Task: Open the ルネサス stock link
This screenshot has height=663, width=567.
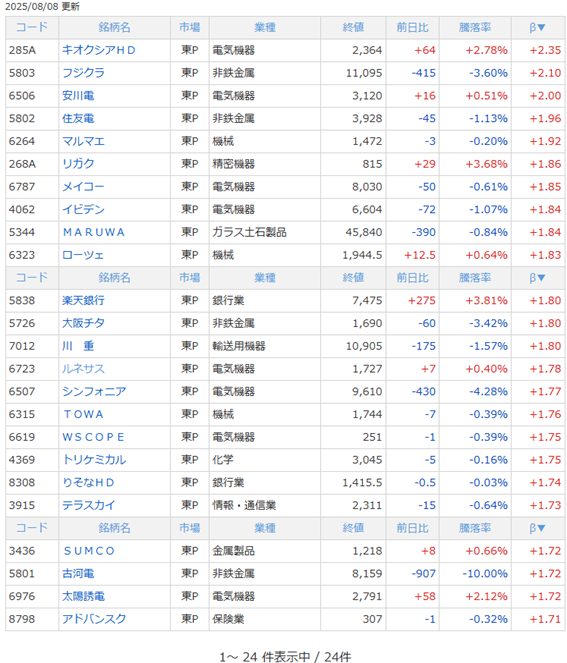Action: click(83, 369)
